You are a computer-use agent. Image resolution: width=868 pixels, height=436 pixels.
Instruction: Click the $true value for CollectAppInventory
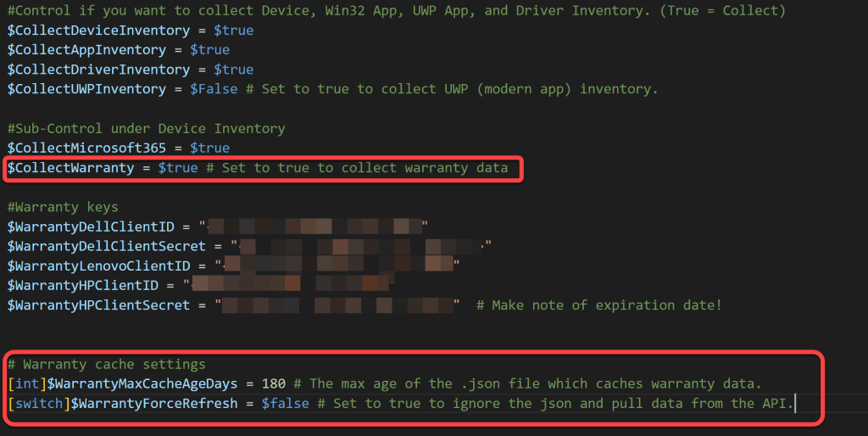pos(209,50)
